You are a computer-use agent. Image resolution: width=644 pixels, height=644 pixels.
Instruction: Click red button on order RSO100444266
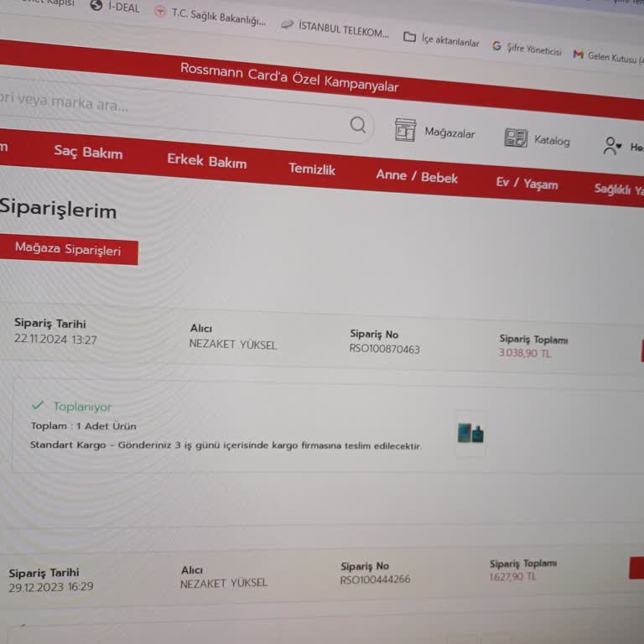[x=636, y=568]
